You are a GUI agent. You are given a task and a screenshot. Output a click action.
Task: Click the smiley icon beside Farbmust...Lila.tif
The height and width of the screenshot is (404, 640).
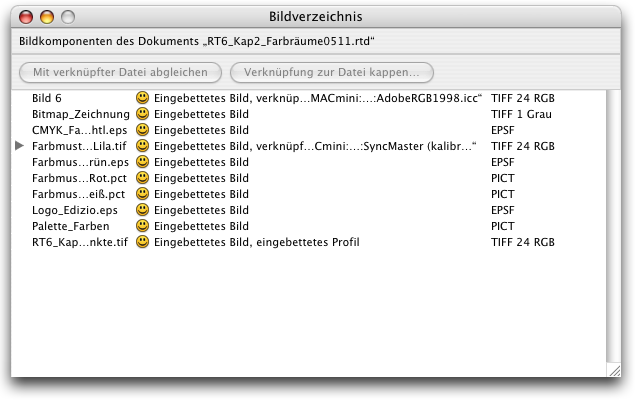point(143,146)
